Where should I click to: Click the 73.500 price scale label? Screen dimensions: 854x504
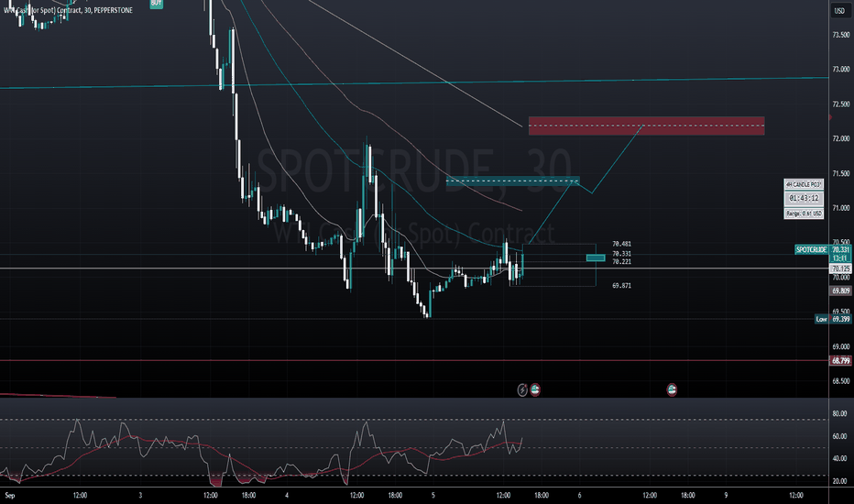841,35
